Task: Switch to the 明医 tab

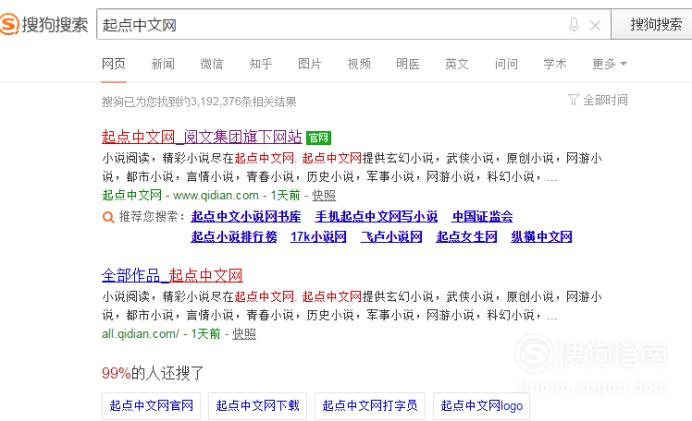Action: point(407,64)
